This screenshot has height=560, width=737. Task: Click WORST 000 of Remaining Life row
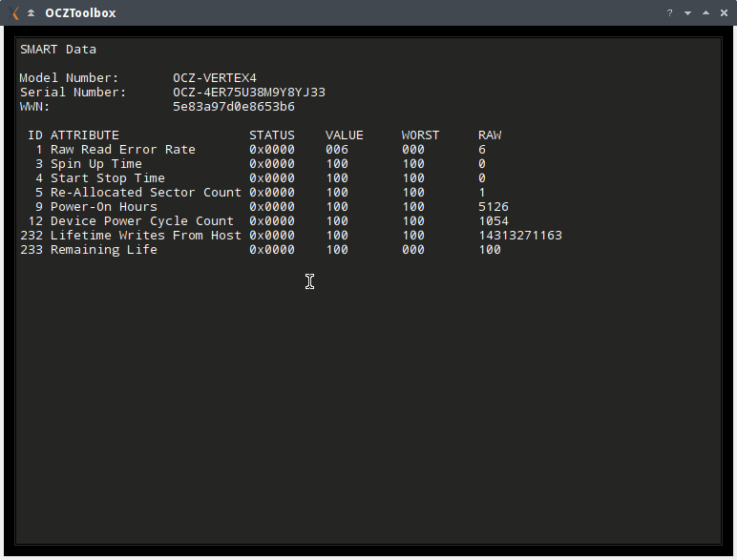pos(413,250)
